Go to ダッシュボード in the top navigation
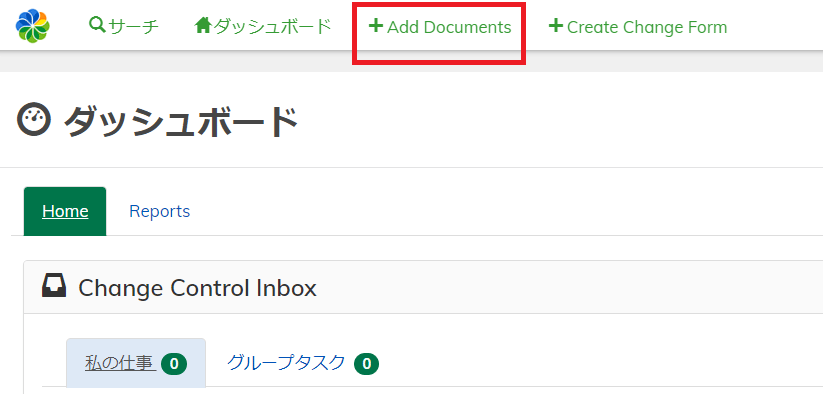 coord(263,26)
